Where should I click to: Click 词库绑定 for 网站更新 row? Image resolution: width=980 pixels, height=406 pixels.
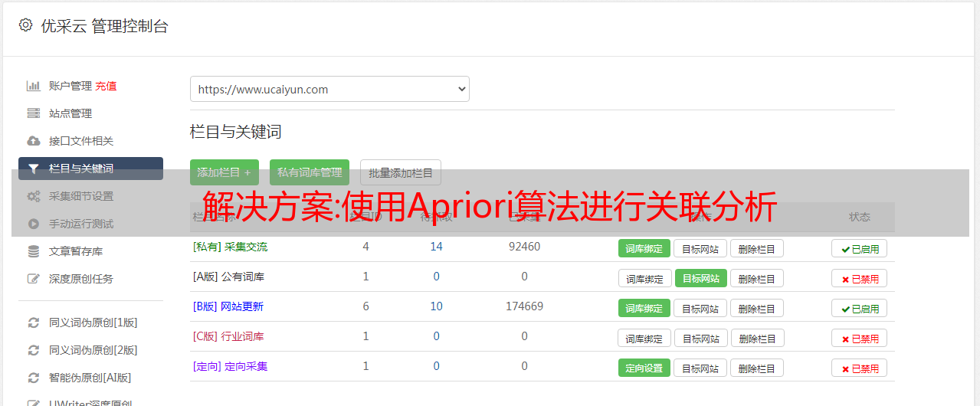coord(644,308)
